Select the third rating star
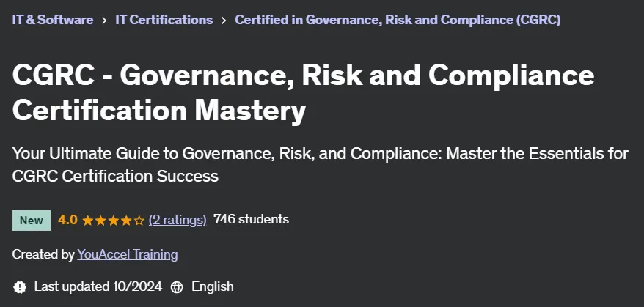The image size is (644, 307). pos(114,221)
